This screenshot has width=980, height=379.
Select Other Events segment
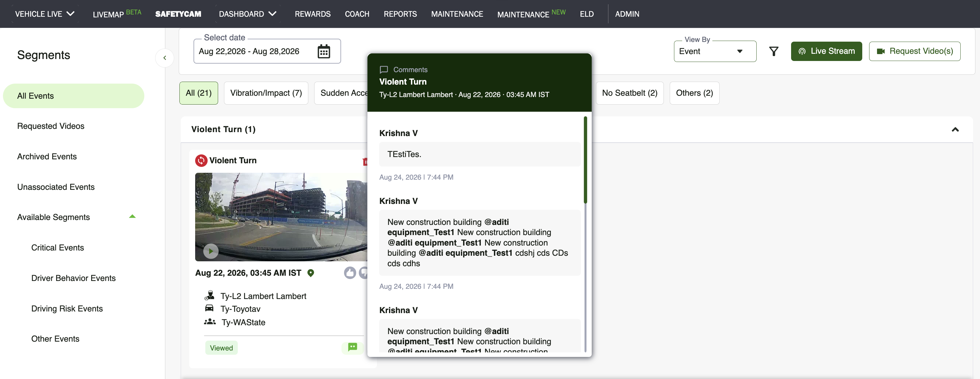tap(55, 339)
